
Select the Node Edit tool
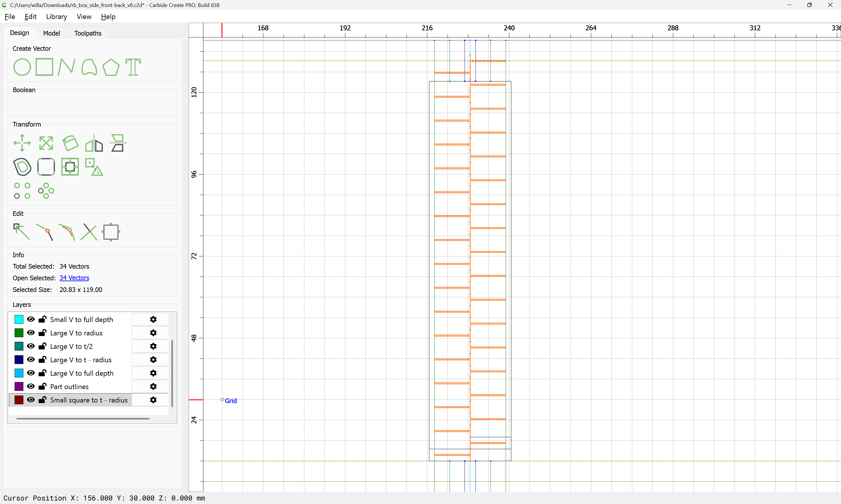[x=21, y=232]
